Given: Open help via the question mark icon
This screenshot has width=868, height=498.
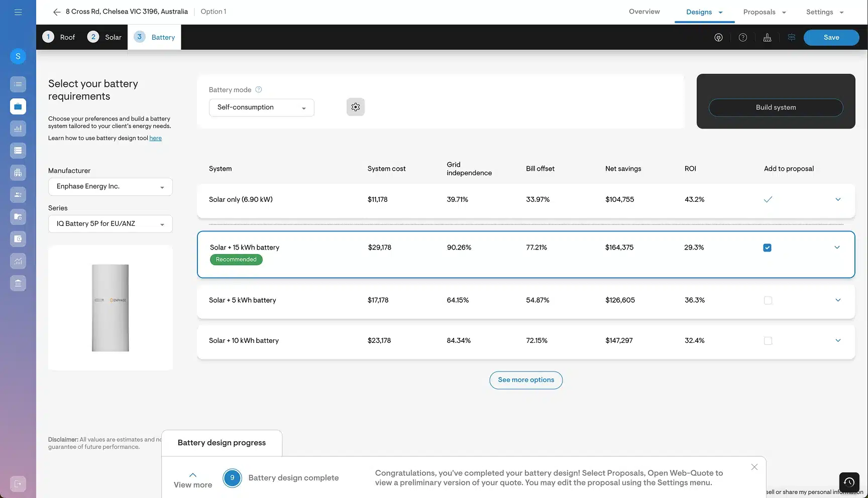Looking at the screenshot, I should (743, 38).
